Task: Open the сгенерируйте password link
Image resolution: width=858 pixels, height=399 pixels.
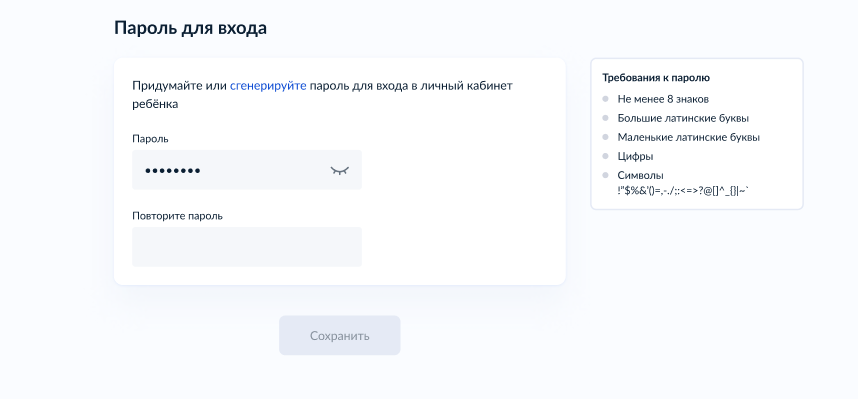Action: [268, 85]
